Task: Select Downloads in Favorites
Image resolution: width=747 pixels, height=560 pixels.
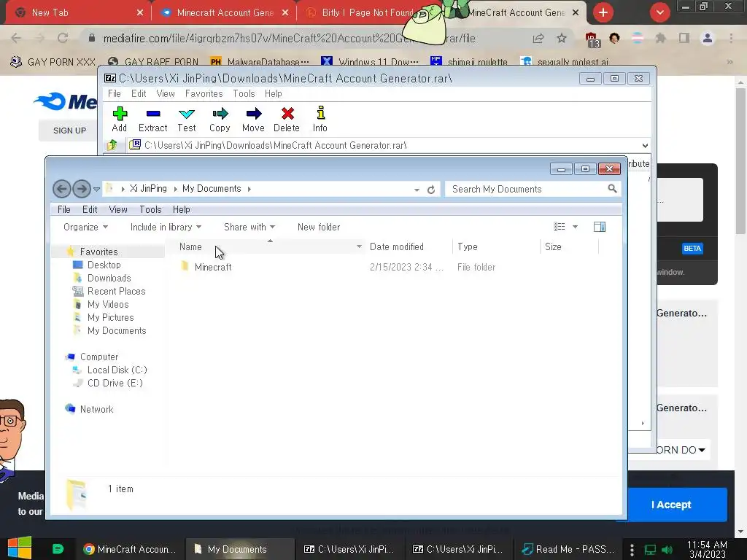Action: click(x=109, y=278)
